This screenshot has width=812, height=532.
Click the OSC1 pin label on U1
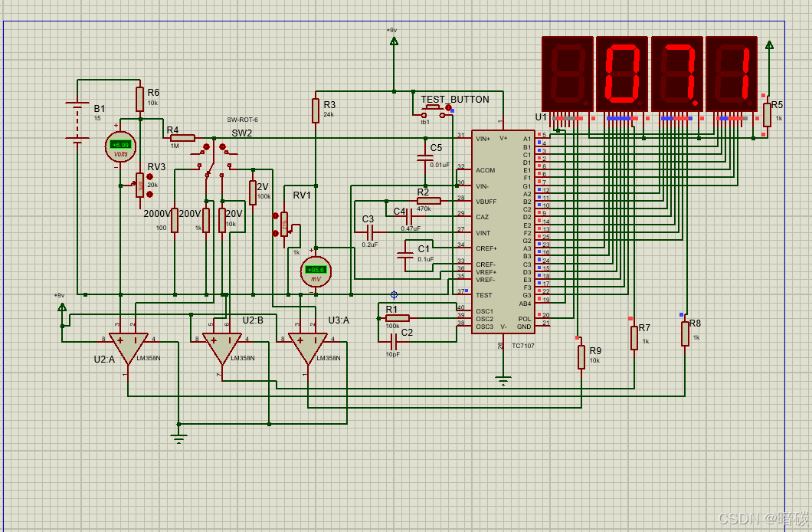pyautogui.click(x=484, y=311)
